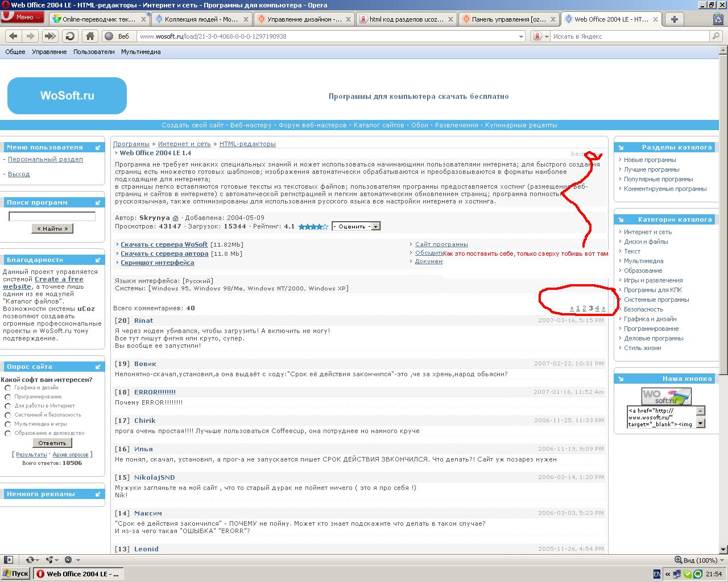
Task: Close the Управление дизайном tab
Action: pos(348,19)
